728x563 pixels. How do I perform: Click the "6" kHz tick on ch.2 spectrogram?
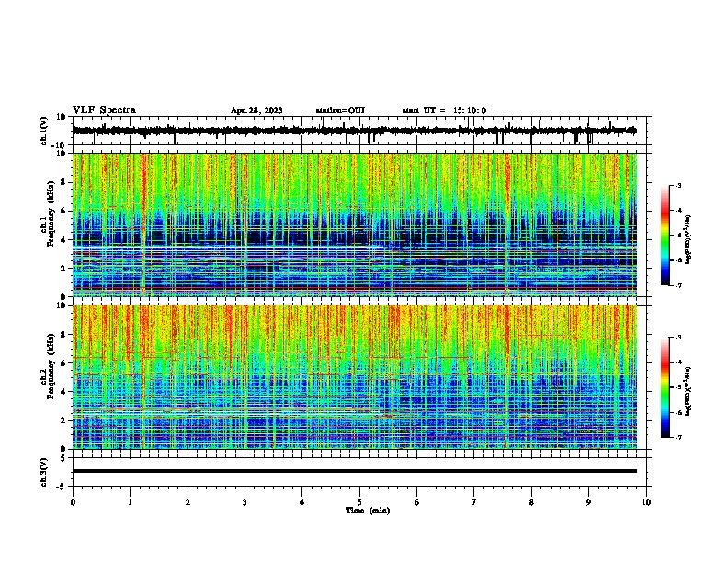63,363
